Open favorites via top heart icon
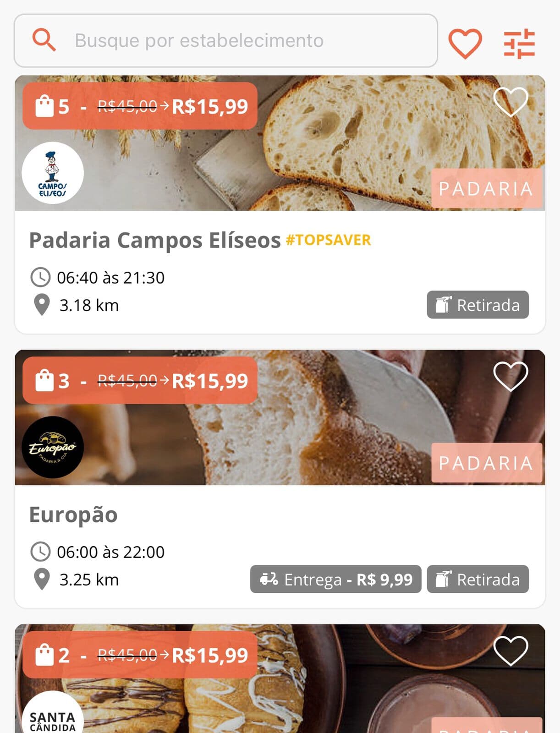 tap(465, 44)
